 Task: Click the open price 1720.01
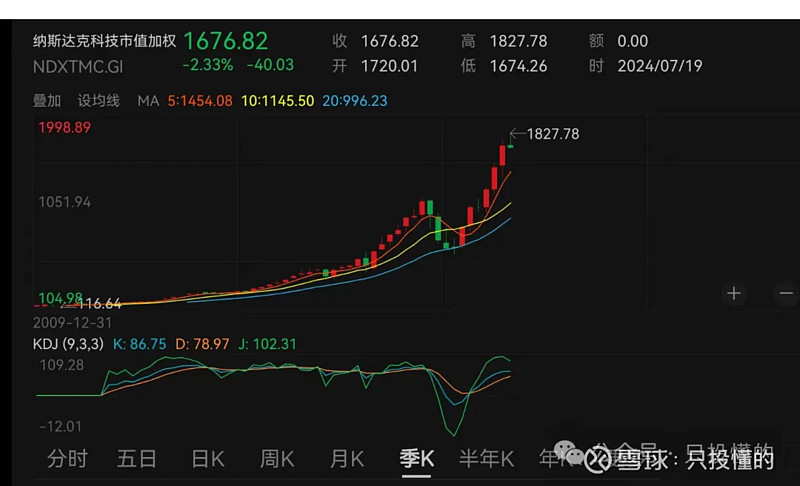click(389, 66)
